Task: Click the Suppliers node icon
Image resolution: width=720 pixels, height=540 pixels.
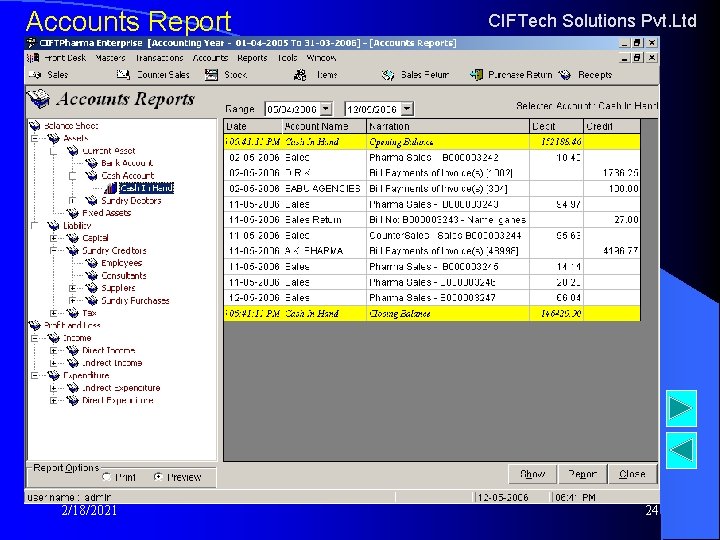Action: (92, 288)
